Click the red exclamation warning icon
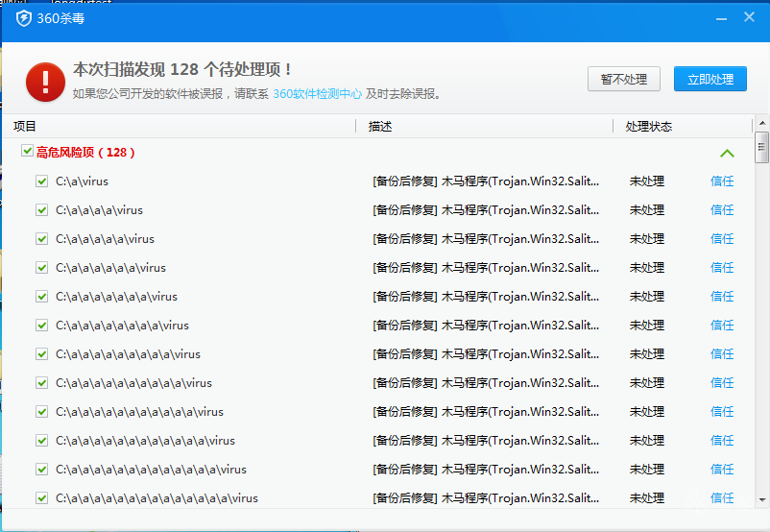Image resolution: width=770 pixels, height=532 pixels. click(46, 82)
